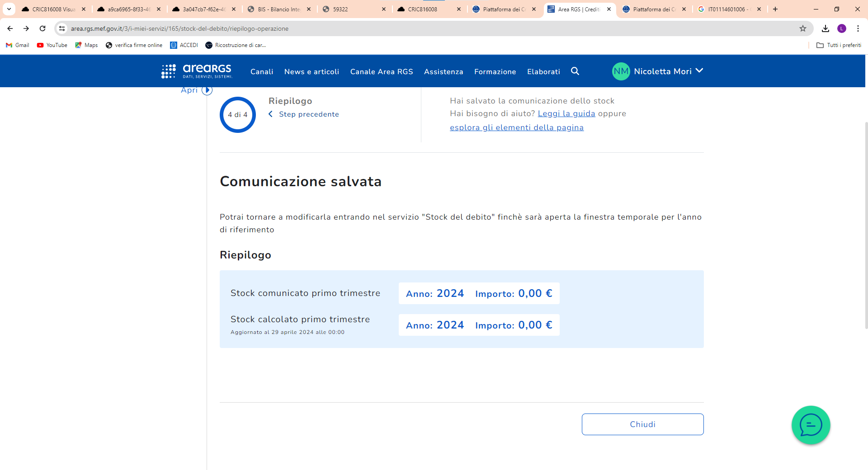Click the NM user avatar circle
The width and height of the screenshot is (868, 470).
click(621, 71)
